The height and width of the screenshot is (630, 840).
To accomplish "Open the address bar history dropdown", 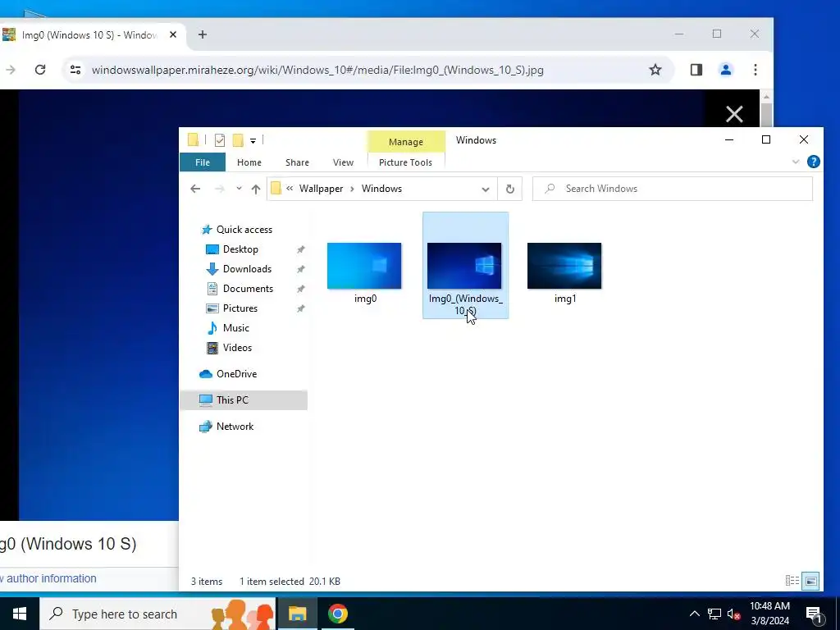I will click(486, 189).
